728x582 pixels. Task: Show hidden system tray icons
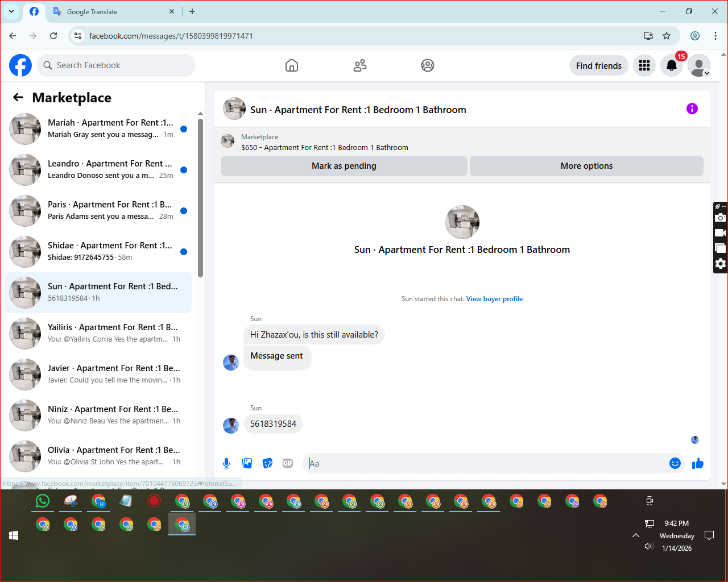tap(636, 535)
